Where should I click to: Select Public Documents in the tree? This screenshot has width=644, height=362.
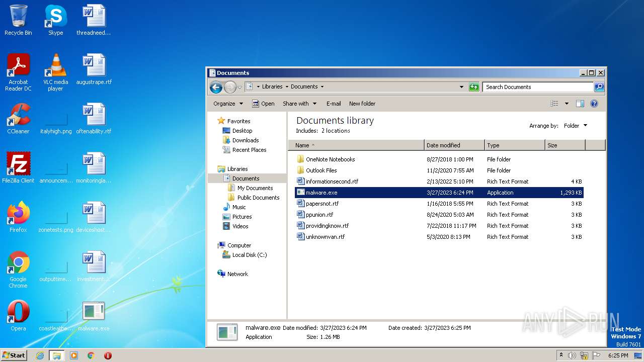click(x=253, y=198)
